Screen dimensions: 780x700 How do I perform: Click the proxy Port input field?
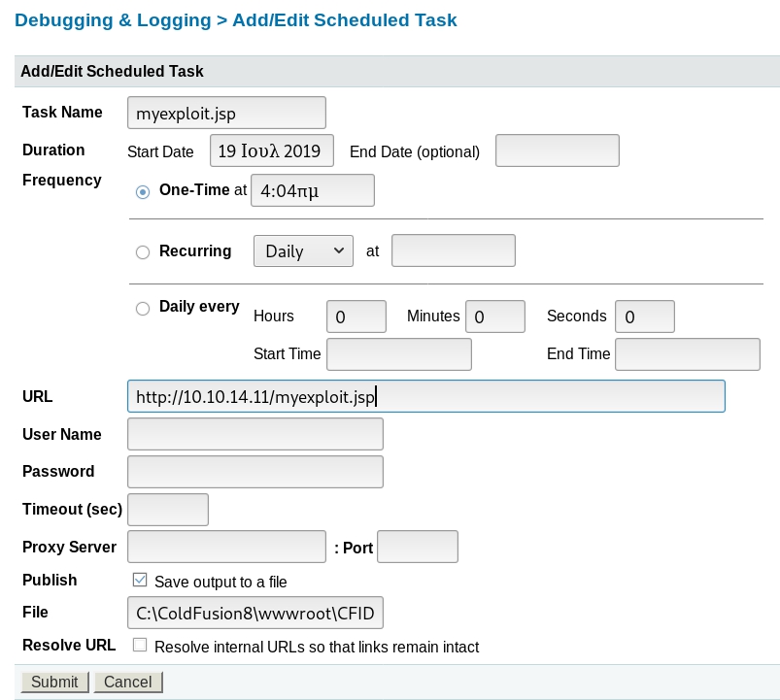[x=418, y=547]
